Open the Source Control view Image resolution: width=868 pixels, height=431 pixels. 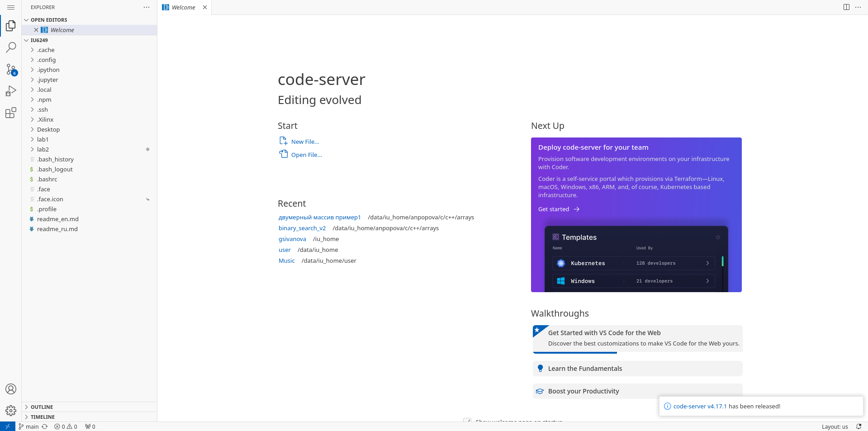[x=11, y=69]
